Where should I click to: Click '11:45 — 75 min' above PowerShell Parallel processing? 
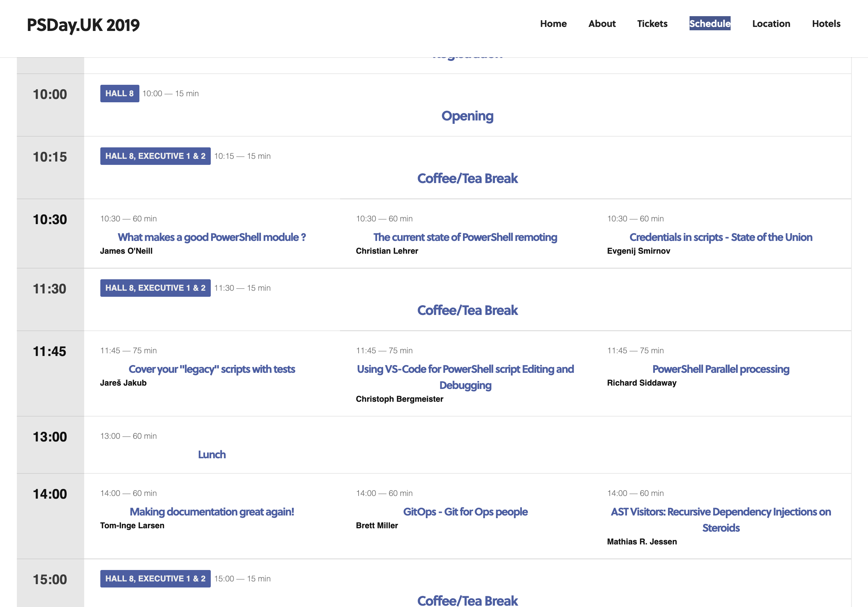(635, 351)
